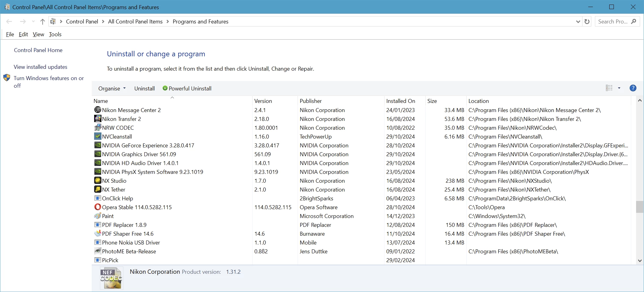
Task: Open Turn Windows features on or off
Action: tap(49, 82)
